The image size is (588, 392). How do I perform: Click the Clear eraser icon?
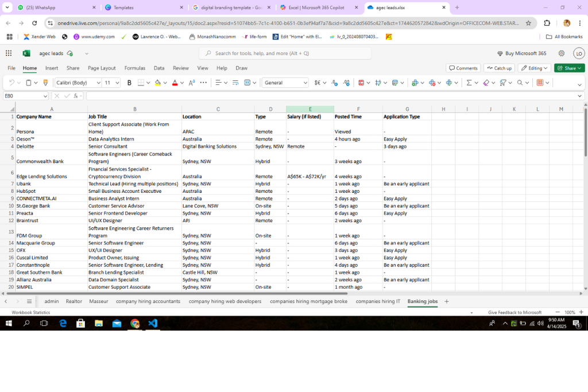(x=486, y=83)
